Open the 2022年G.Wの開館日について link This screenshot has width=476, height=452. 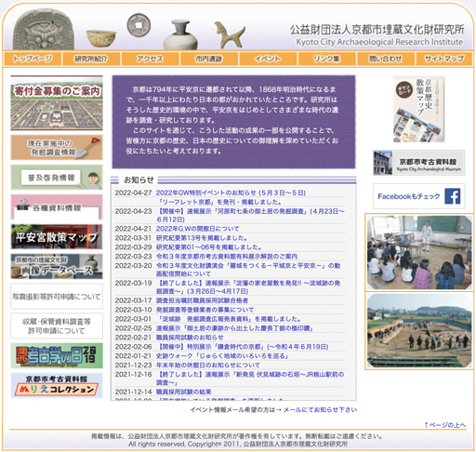pyautogui.click(x=197, y=229)
